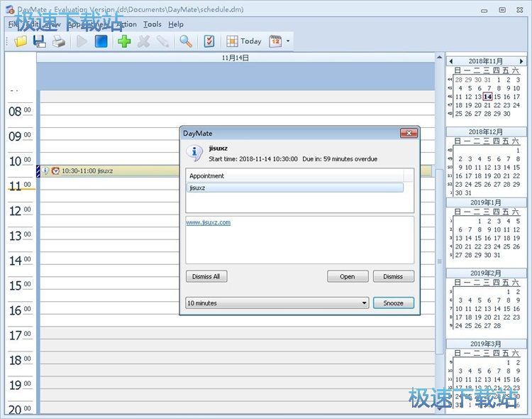Viewport: 532px width, 419px height.
Task: Click the day view vertical scrollbar thumb
Action: click(439, 261)
